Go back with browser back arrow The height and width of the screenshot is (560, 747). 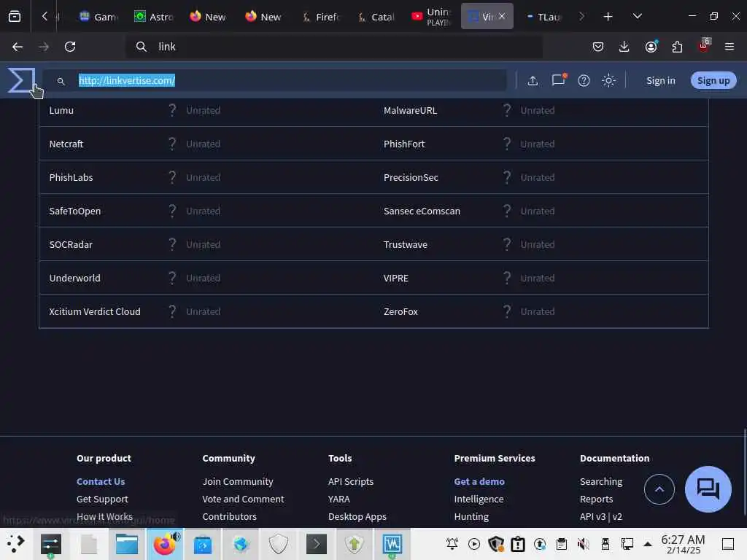(18, 47)
